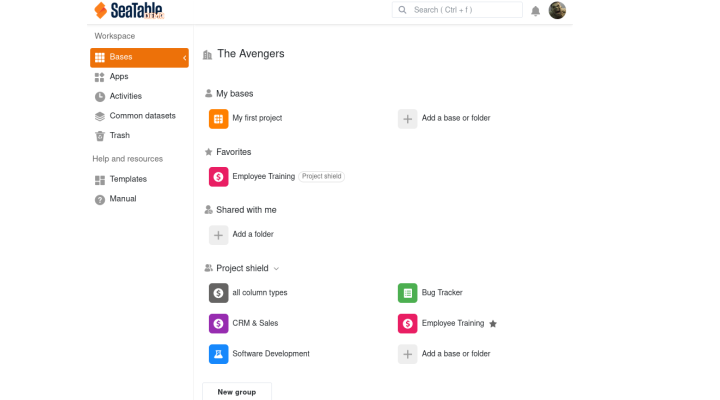
Task: Click the Manual question mark icon
Action: [100, 200]
